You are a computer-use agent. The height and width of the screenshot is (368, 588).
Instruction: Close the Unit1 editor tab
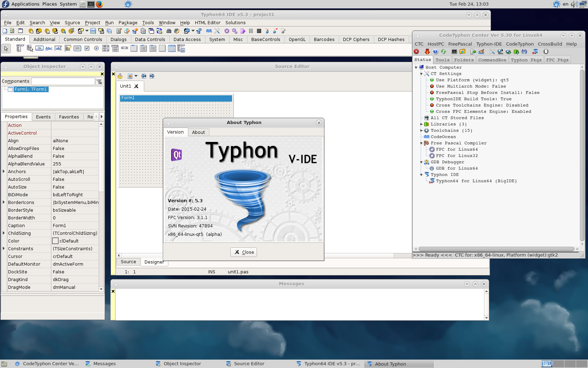coord(136,86)
